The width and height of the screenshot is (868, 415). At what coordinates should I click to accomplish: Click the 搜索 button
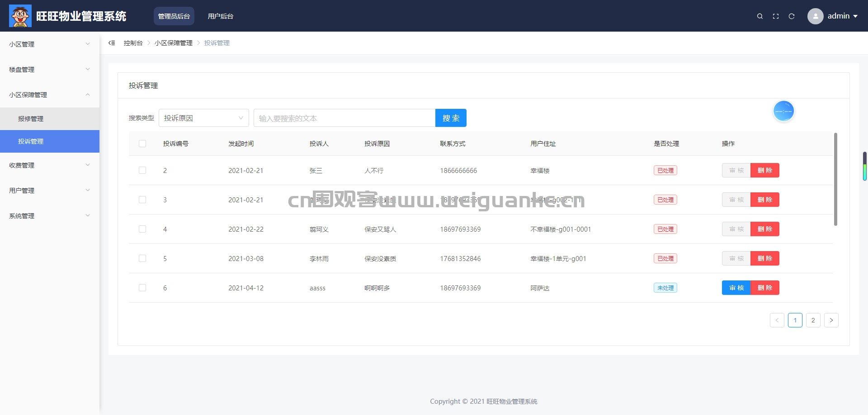point(451,118)
